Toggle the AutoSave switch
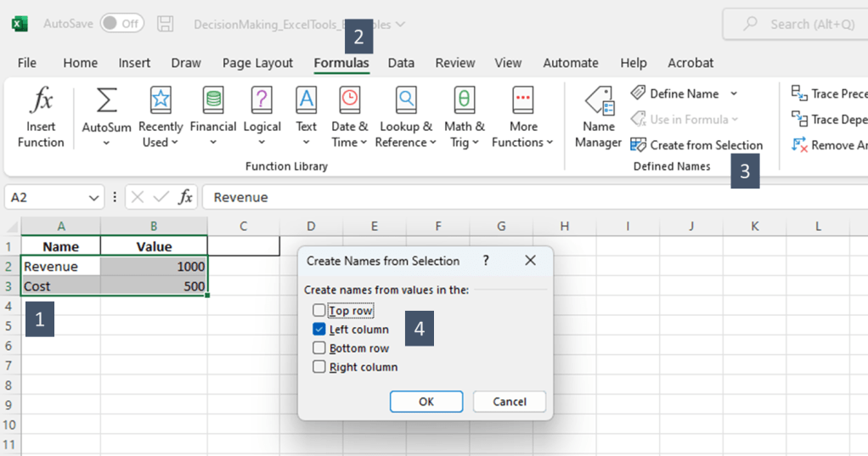868x456 pixels. coord(121,24)
